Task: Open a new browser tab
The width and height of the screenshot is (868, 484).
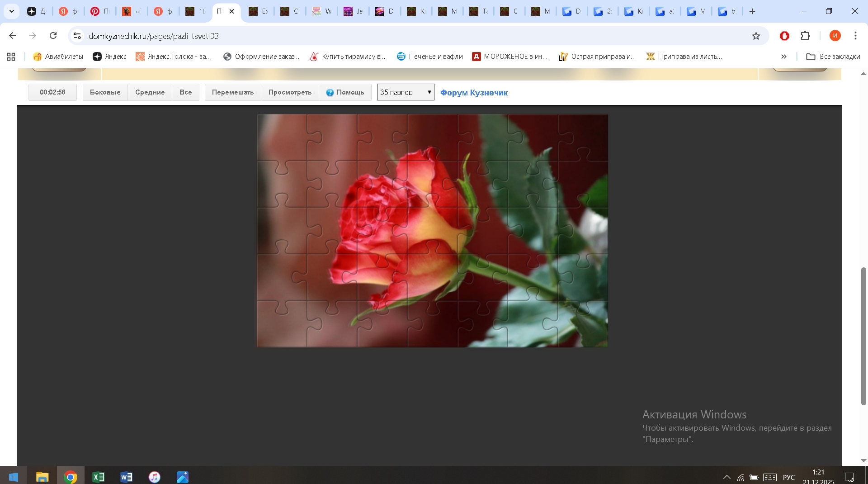Action: pyautogui.click(x=752, y=11)
